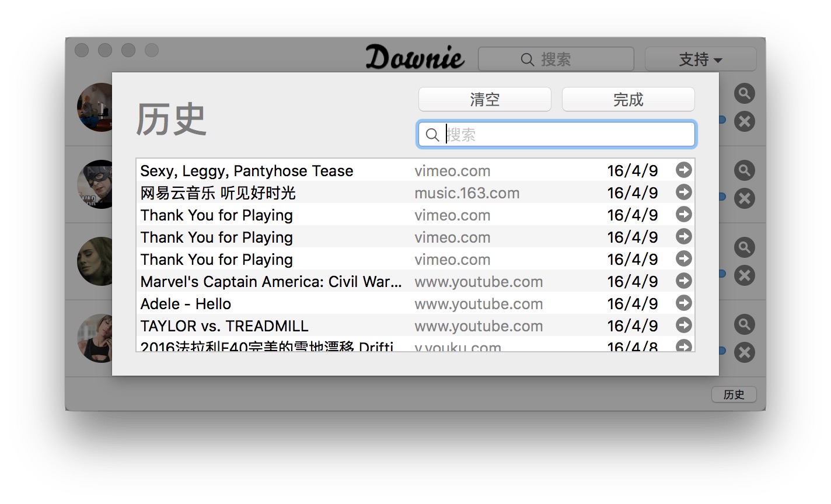The width and height of the screenshot is (831, 504).
Task: Click Captain America round thumbnail
Action: click(95, 184)
